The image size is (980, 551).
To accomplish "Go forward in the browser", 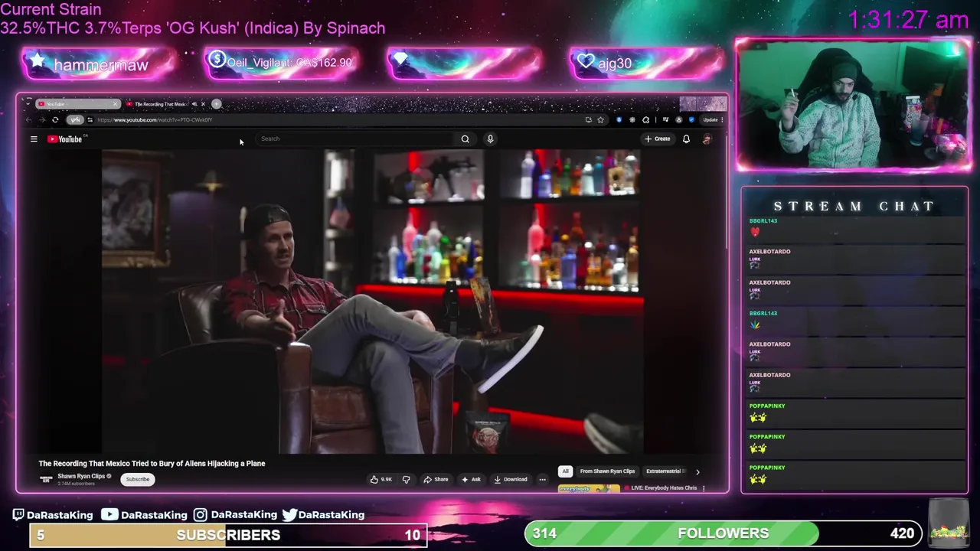I will tap(42, 119).
